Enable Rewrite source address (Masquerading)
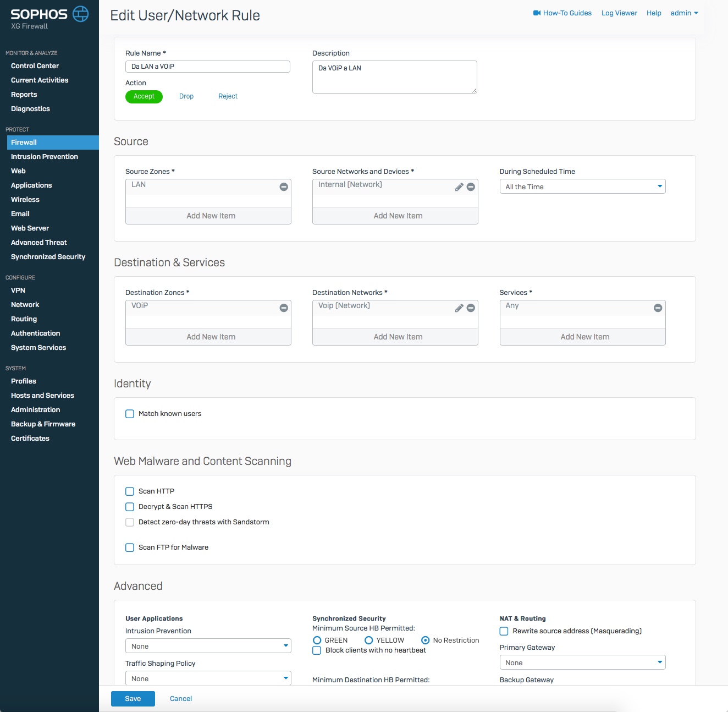The image size is (728, 712). tap(504, 631)
